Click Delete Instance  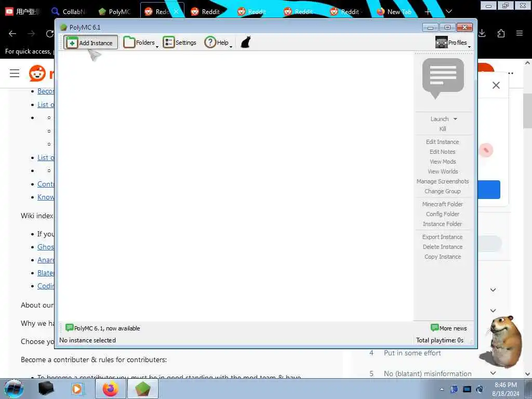coord(443,247)
